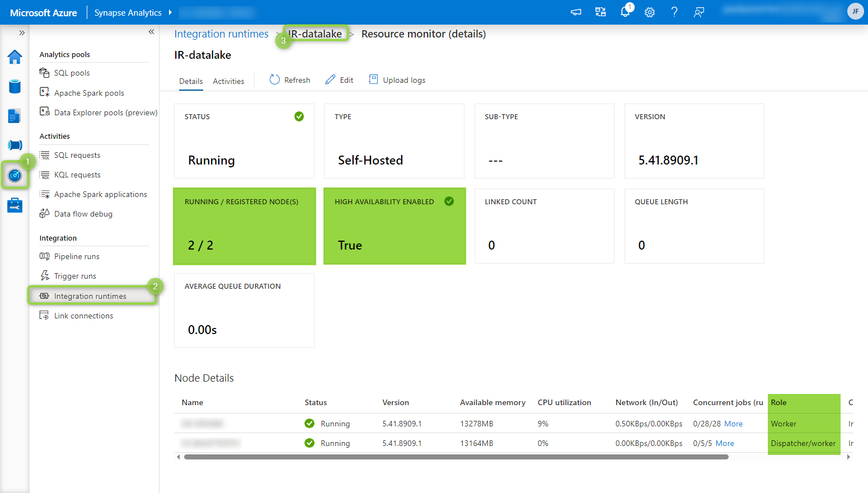Click More link for first node
This screenshot has height=493, width=868.
[734, 424]
